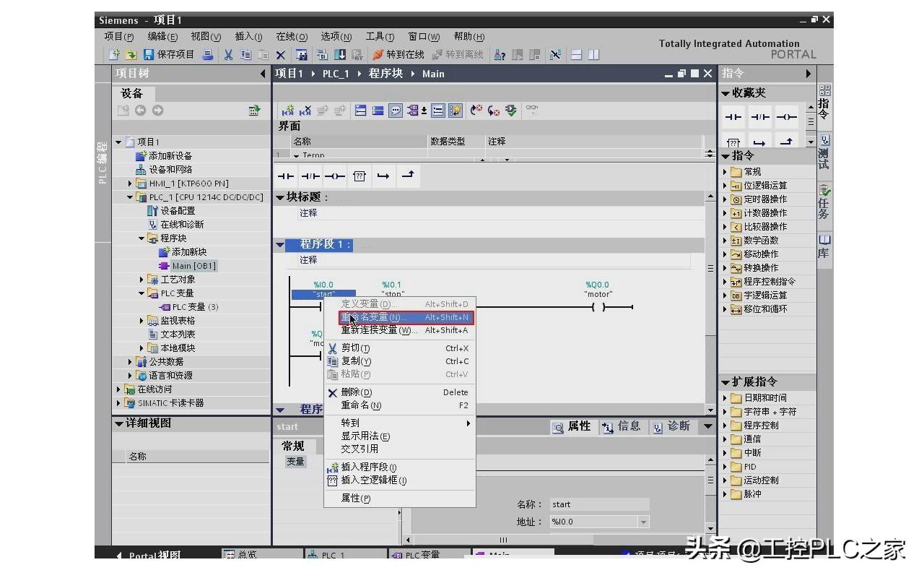Insert an output coil from the editor bar
Viewport: 924px width, 578px height.
pyautogui.click(x=335, y=176)
